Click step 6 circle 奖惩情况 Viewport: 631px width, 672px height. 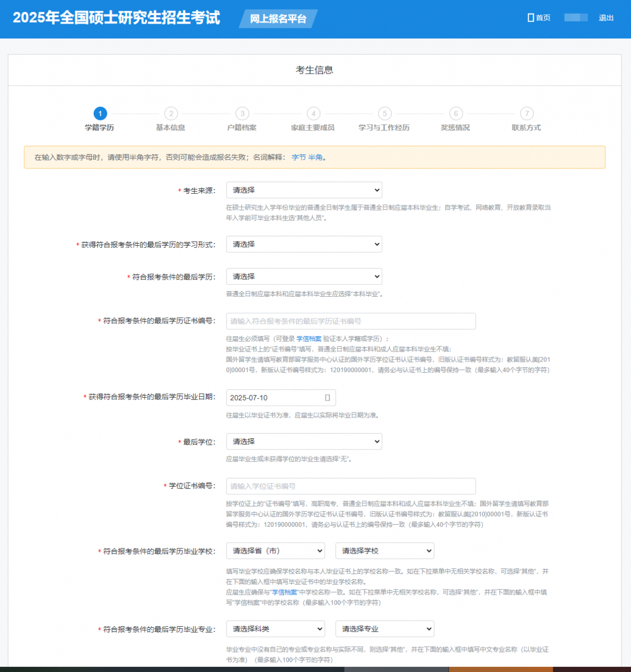(456, 114)
